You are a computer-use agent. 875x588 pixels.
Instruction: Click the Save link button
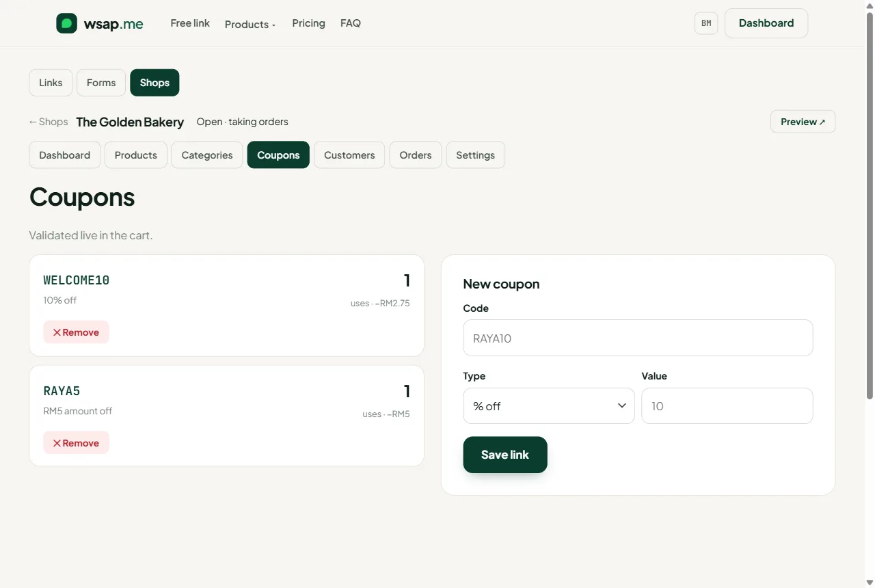(x=505, y=455)
